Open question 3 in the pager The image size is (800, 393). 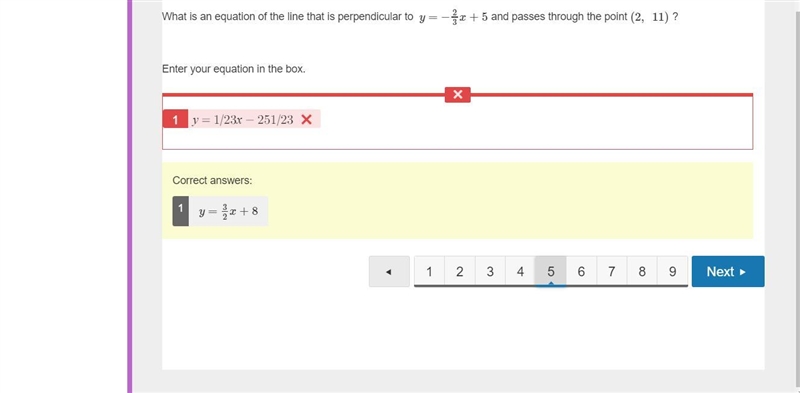click(490, 272)
